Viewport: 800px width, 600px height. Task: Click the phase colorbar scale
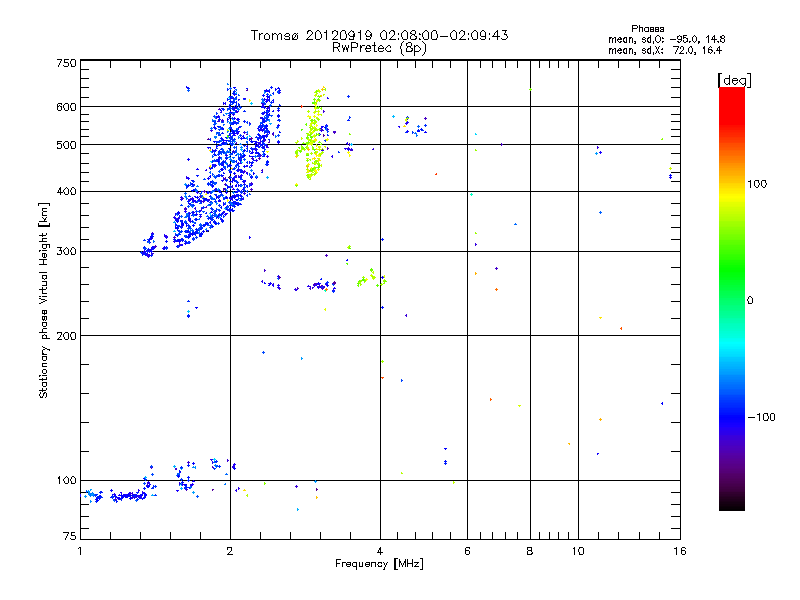pyautogui.click(x=732, y=298)
